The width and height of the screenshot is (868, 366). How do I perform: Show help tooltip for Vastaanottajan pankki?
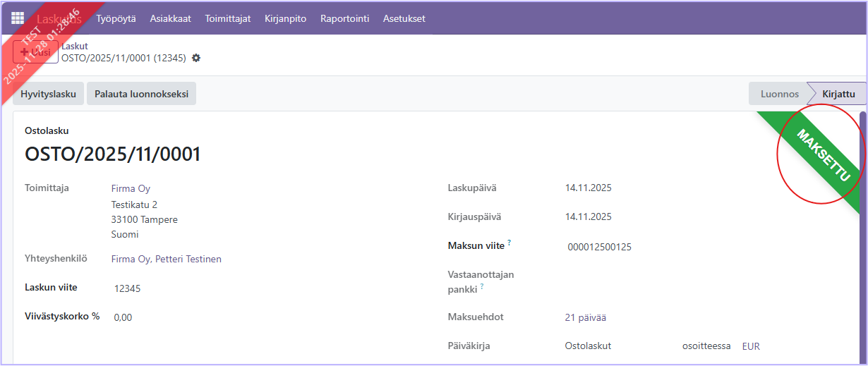483,287
